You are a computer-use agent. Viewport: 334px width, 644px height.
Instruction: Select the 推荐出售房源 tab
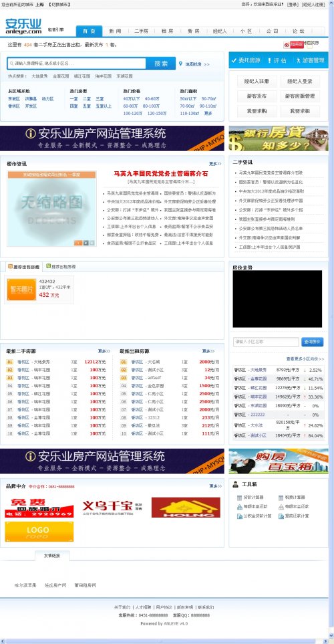[23, 267]
